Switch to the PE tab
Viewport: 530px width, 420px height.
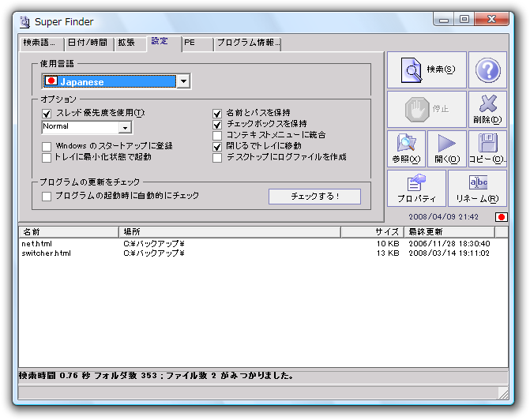[x=197, y=44]
